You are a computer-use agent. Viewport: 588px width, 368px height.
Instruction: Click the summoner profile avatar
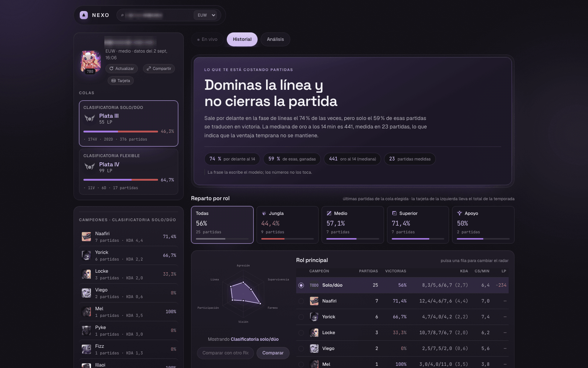point(90,61)
